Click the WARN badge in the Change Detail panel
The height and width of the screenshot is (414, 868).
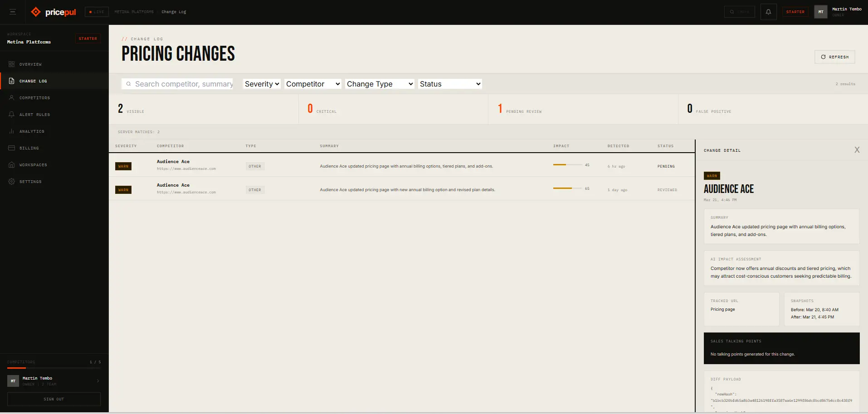712,176
